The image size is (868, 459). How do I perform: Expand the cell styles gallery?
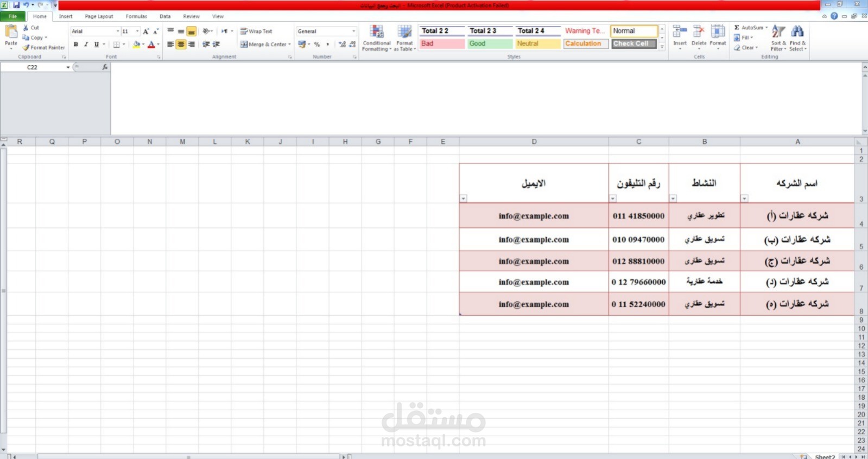pos(662,48)
